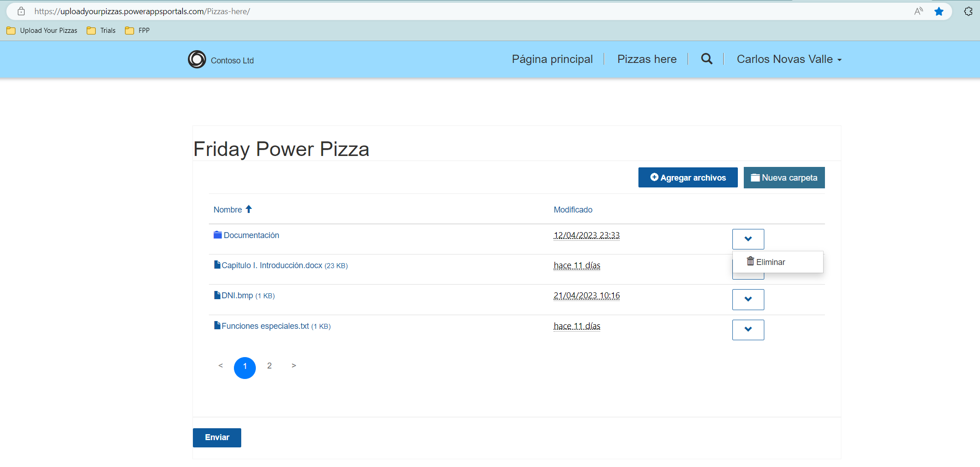
Task: Go to Página principal
Action: [552, 59]
